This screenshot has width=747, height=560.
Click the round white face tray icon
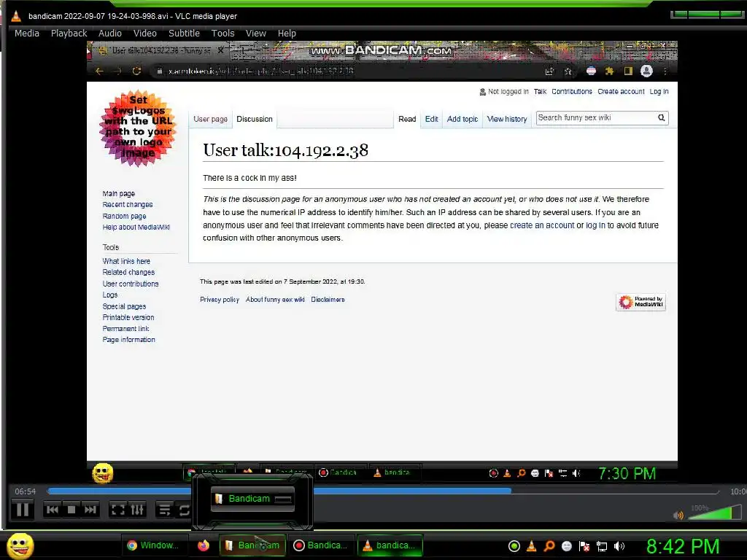(566, 546)
